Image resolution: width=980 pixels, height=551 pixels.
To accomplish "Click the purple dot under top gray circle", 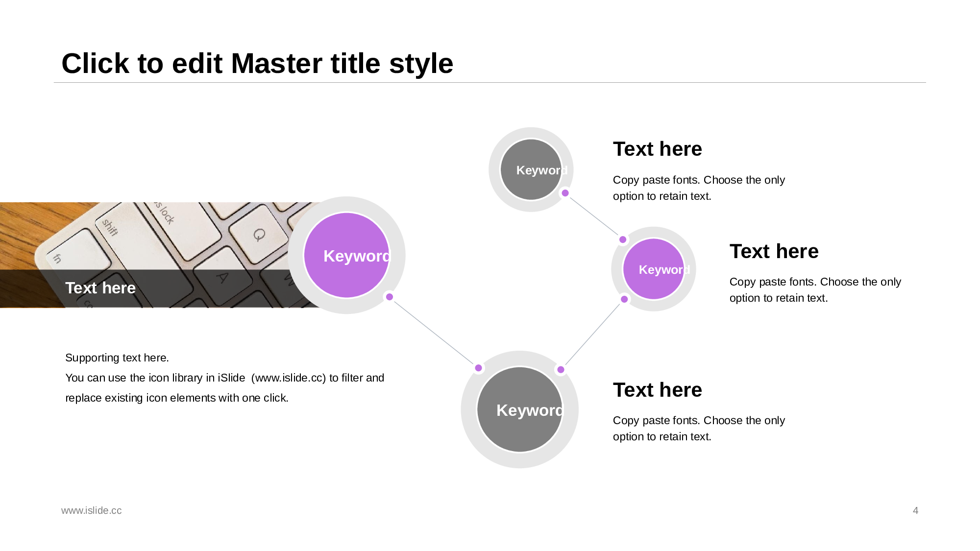I will pyautogui.click(x=565, y=193).
